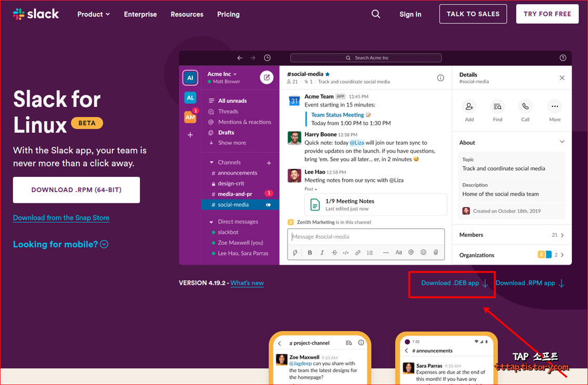The height and width of the screenshot is (385, 588).
Task: Click the shortcuts lightning bolt icon
Action: [x=295, y=252]
